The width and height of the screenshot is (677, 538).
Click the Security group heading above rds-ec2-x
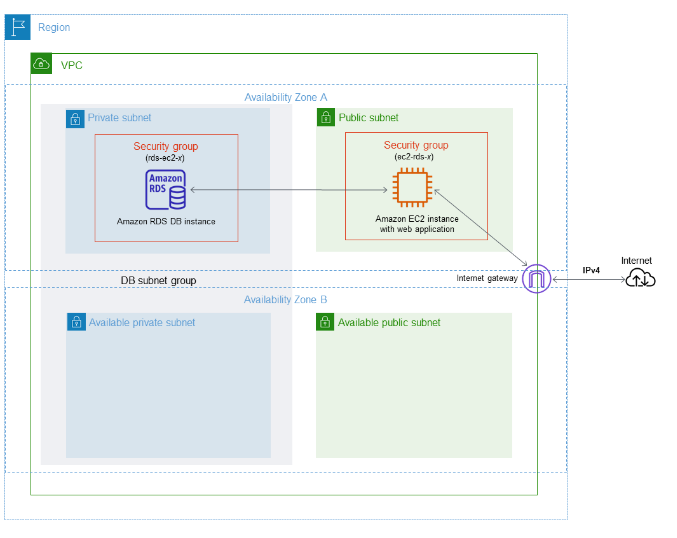(x=166, y=146)
